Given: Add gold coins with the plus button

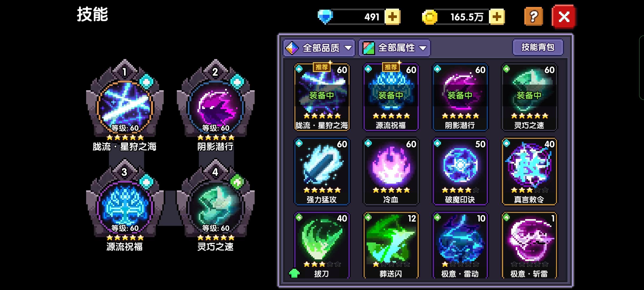Looking at the screenshot, I should [x=497, y=17].
